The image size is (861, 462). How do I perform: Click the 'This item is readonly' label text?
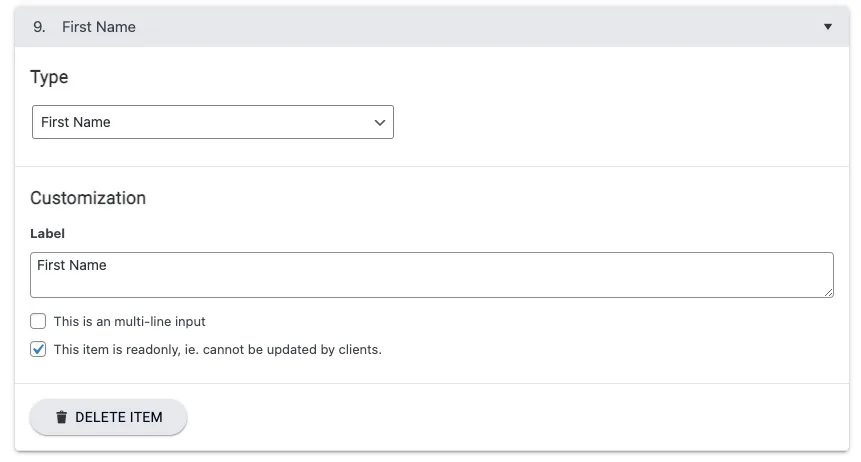coord(217,350)
